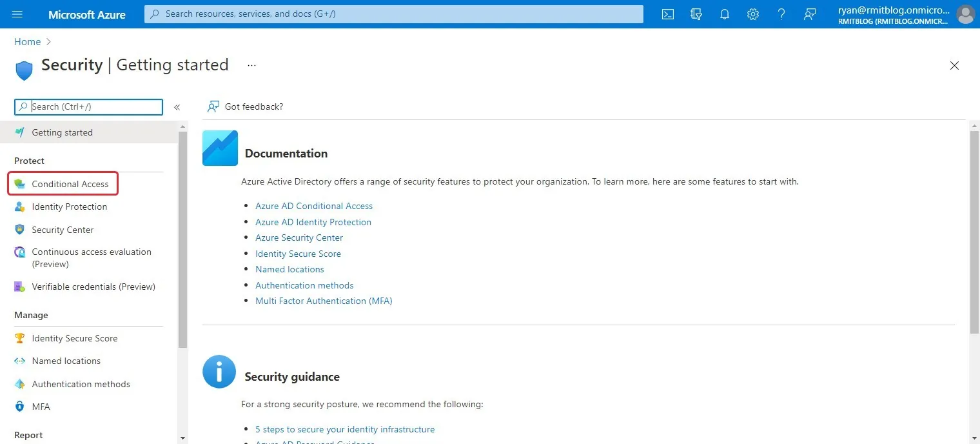The width and height of the screenshot is (980, 444).
Task: Click the Continuous access evaluation icon
Action: pos(20,252)
